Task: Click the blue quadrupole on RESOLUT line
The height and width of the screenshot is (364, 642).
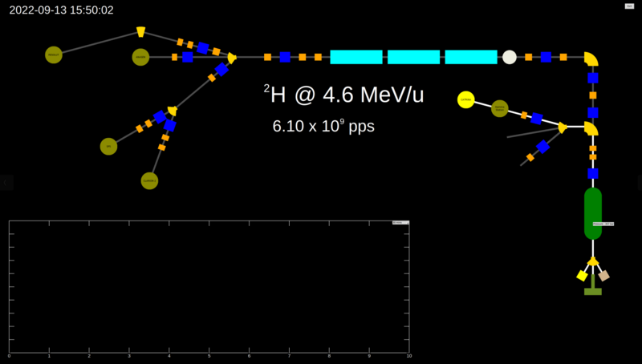Action: (x=203, y=48)
